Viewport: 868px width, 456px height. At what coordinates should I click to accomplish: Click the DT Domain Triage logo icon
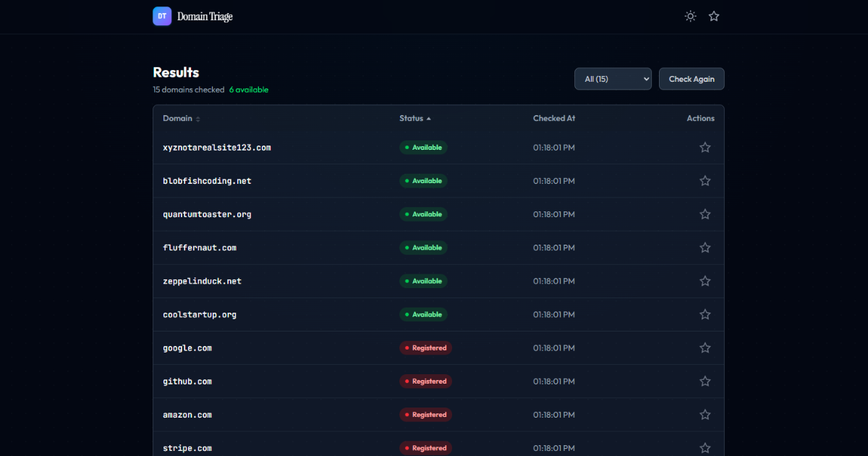pos(161,16)
